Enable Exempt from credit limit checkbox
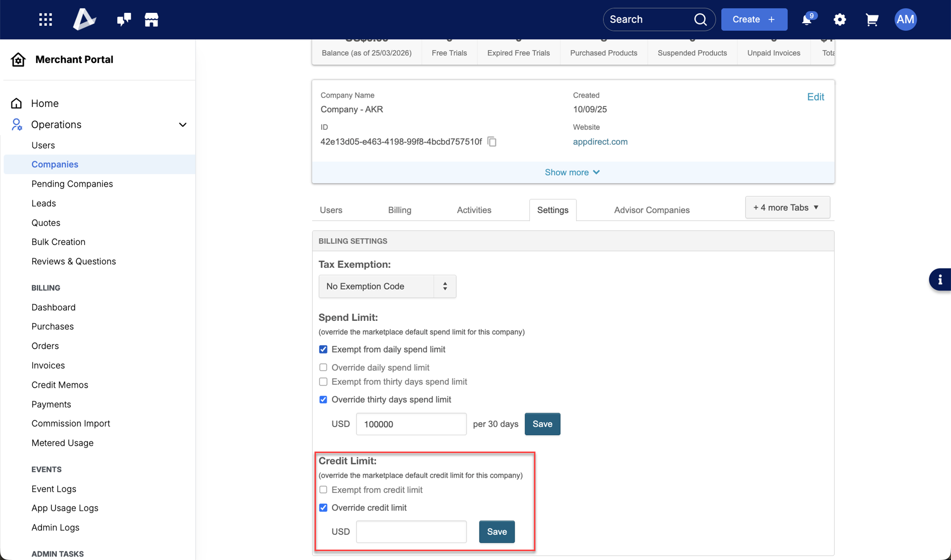This screenshot has width=951, height=560. pos(323,490)
